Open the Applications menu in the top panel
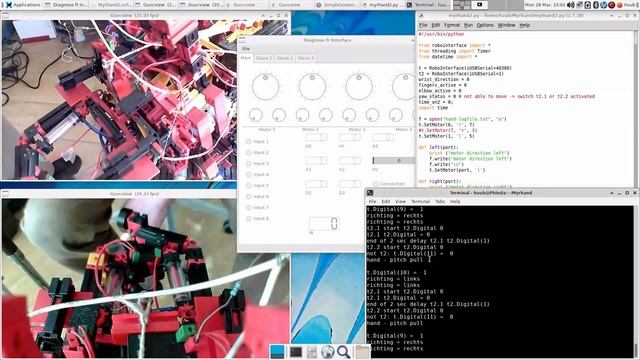The image size is (640, 360). 23,5
